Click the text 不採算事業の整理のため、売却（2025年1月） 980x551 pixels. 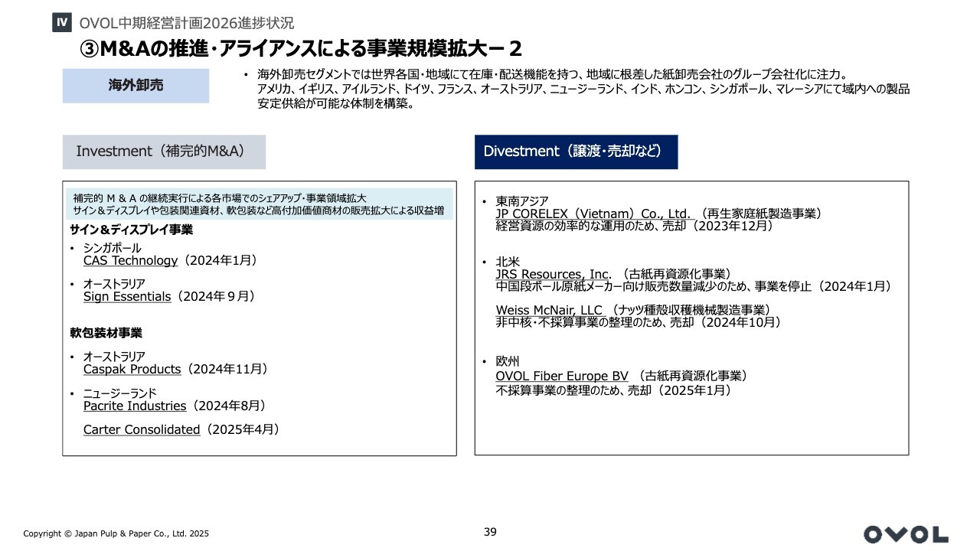(614, 390)
